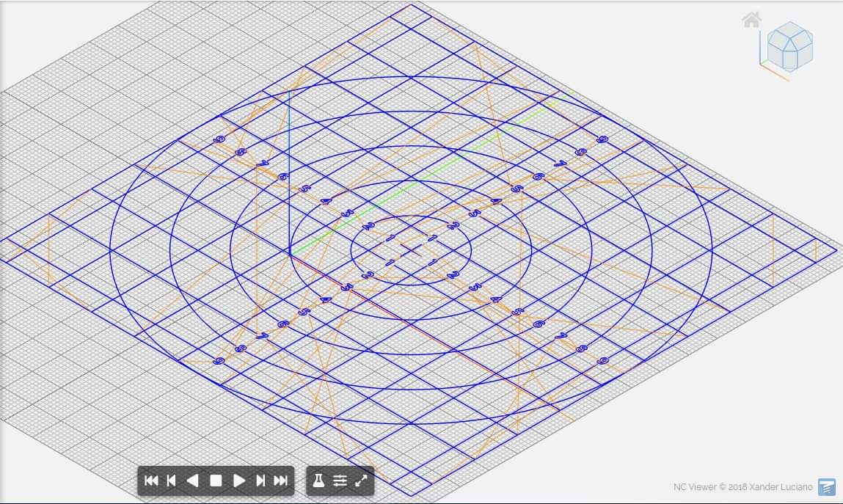Reset the camera using the home icon
This screenshot has width=843, height=504.
coord(751,20)
